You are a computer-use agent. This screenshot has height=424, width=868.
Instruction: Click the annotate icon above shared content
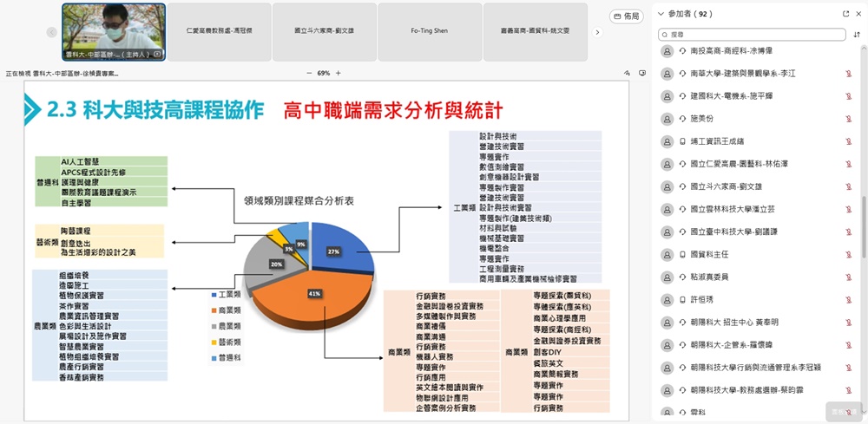pyautogui.click(x=628, y=73)
